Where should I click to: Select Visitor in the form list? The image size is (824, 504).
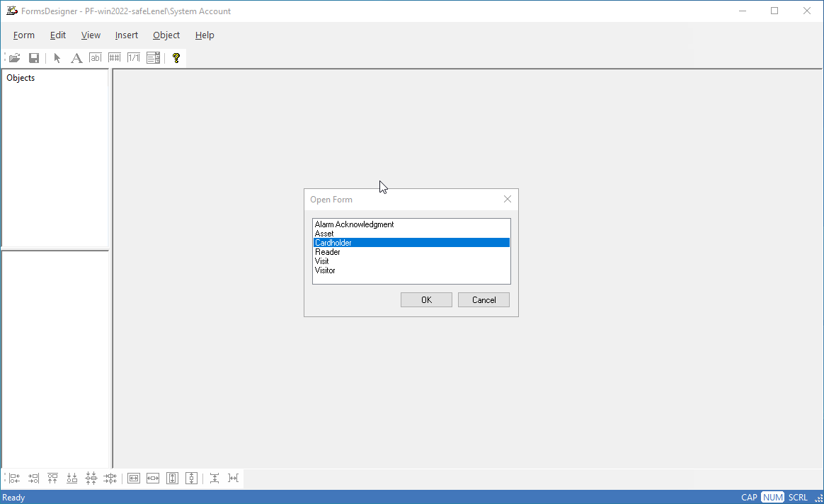[325, 270]
